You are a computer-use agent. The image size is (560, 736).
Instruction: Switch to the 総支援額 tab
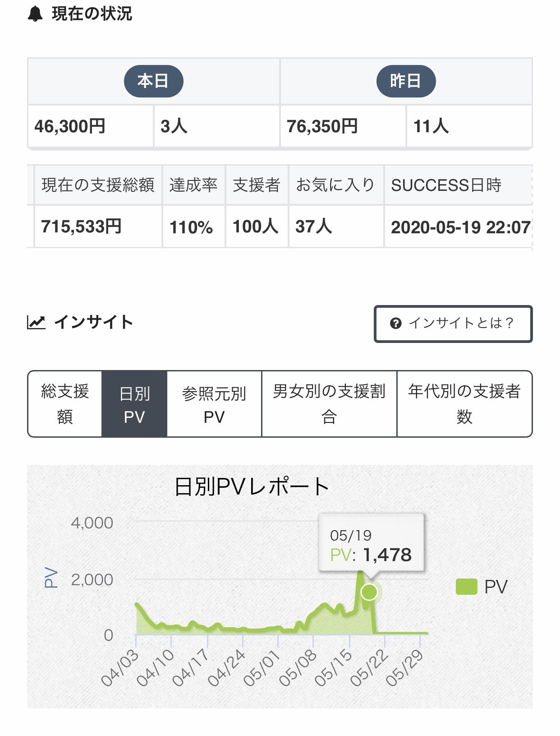tap(65, 404)
